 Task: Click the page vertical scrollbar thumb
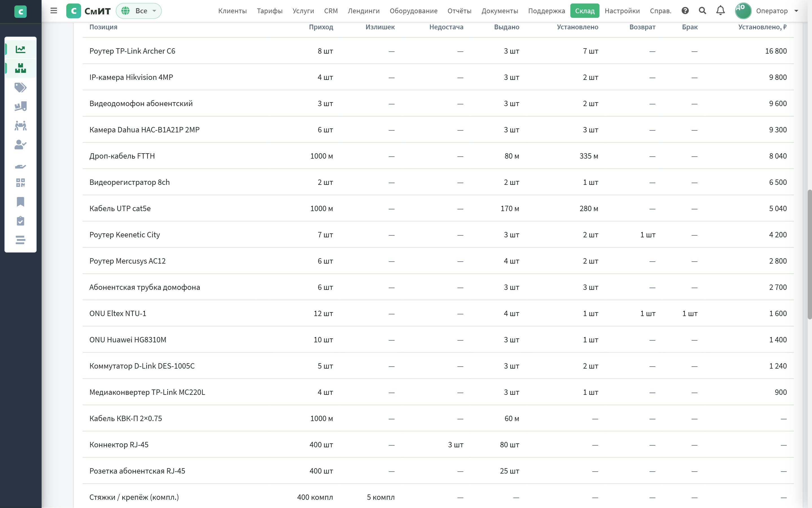(x=810, y=254)
